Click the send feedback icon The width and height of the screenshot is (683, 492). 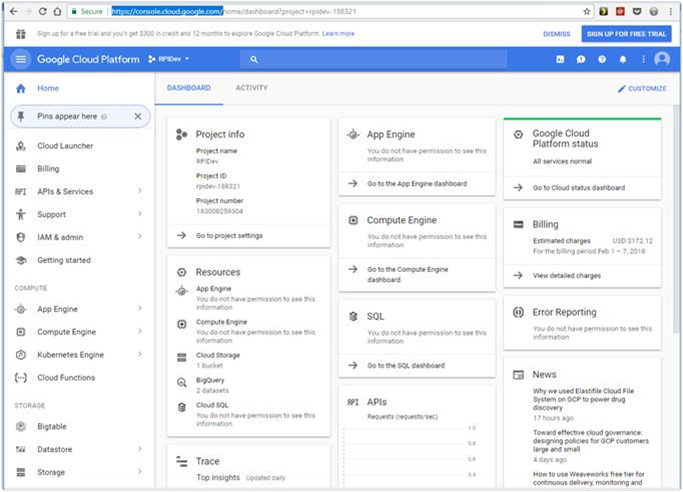click(581, 59)
